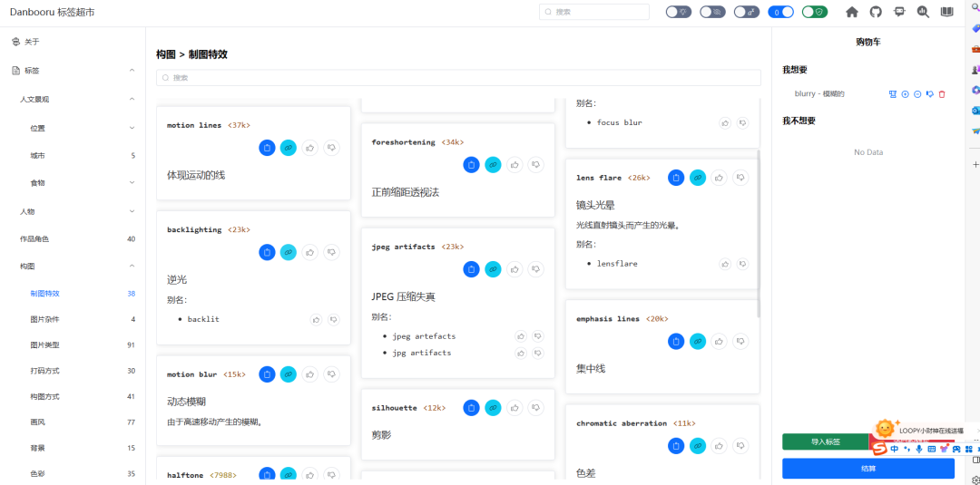Increase weight of blurry with plus icon
The image size is (980, 485).
pyautogui.click(x=905, y=94)
